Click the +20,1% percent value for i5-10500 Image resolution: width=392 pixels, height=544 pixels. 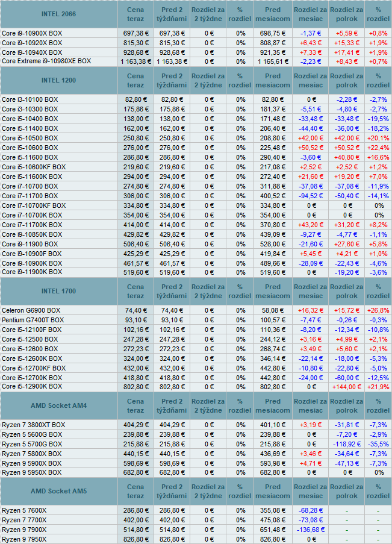[378, 139]
